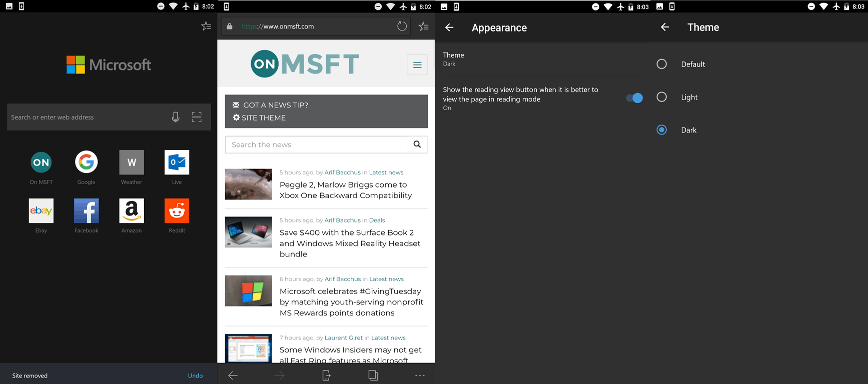Select the Dark theme radio button
The image size is (868, 384).
[661, 130]
